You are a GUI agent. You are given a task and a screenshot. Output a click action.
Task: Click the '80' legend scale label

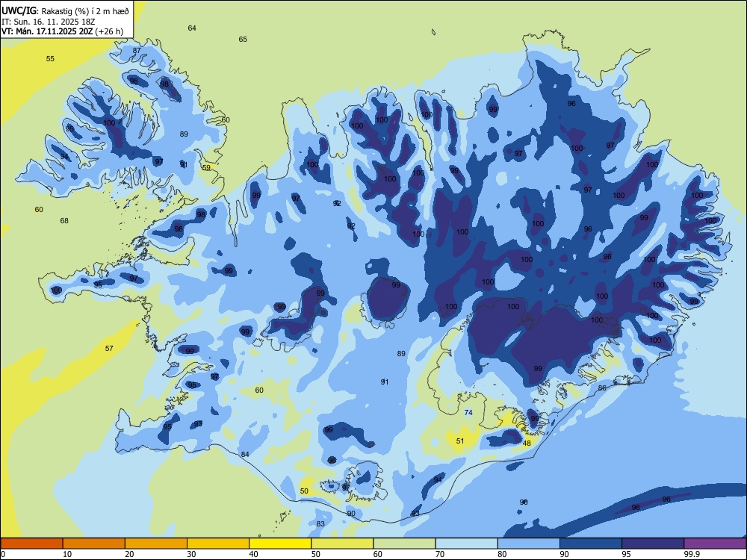(502, 554)
